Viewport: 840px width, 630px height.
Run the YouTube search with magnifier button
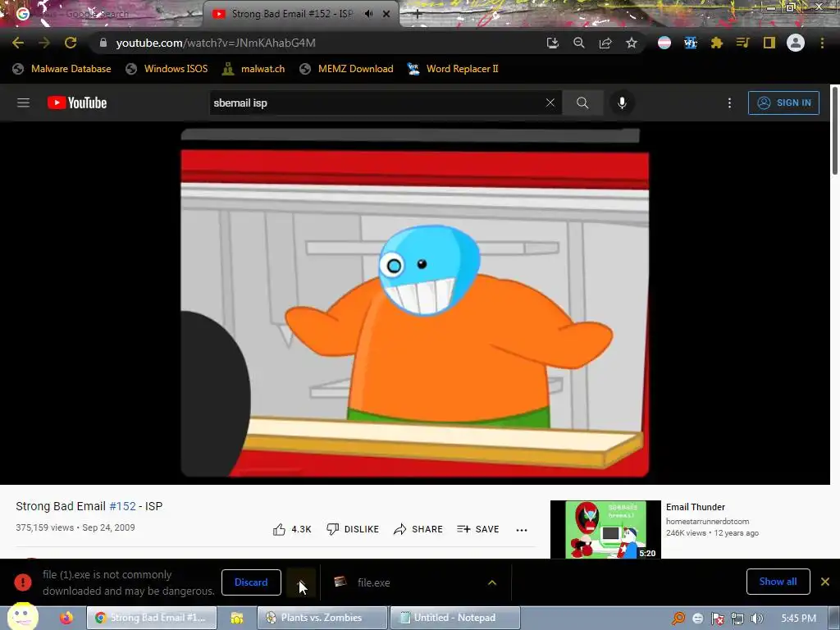point(582,103)
